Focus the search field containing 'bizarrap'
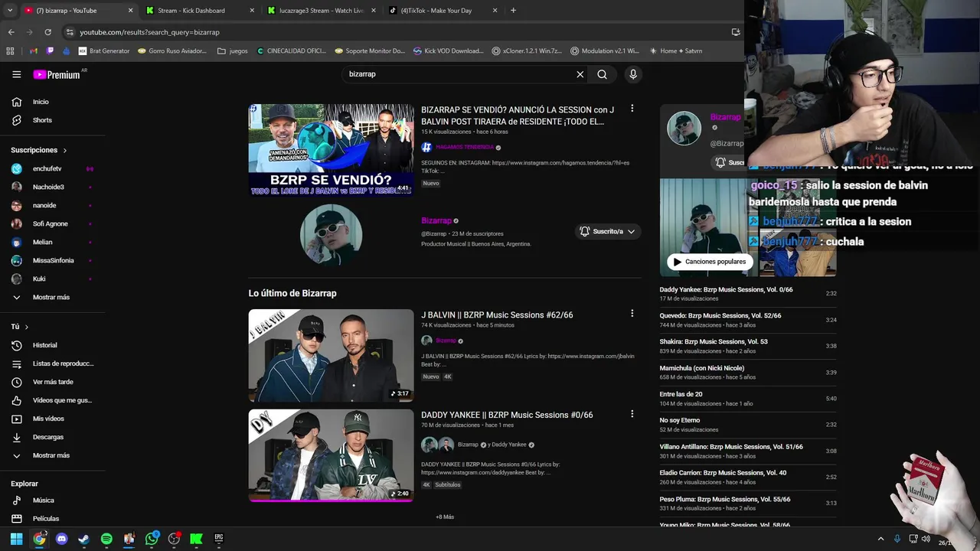 pyautogui.click(x=459, y=74)
